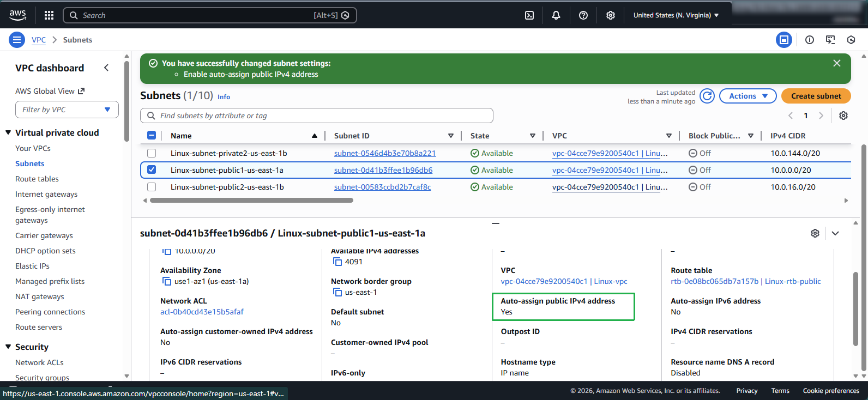Open Elastic IPs in sidebar
Image resolution: width=868 pixels, height=400 pixels.
[32, 266]
